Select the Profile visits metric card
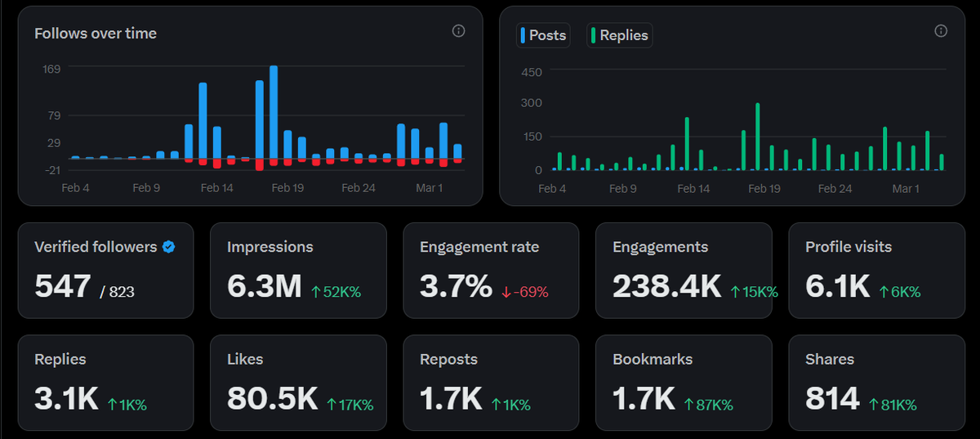The height and width of the screenshot is (439, 980). click(x=876, y=271)
